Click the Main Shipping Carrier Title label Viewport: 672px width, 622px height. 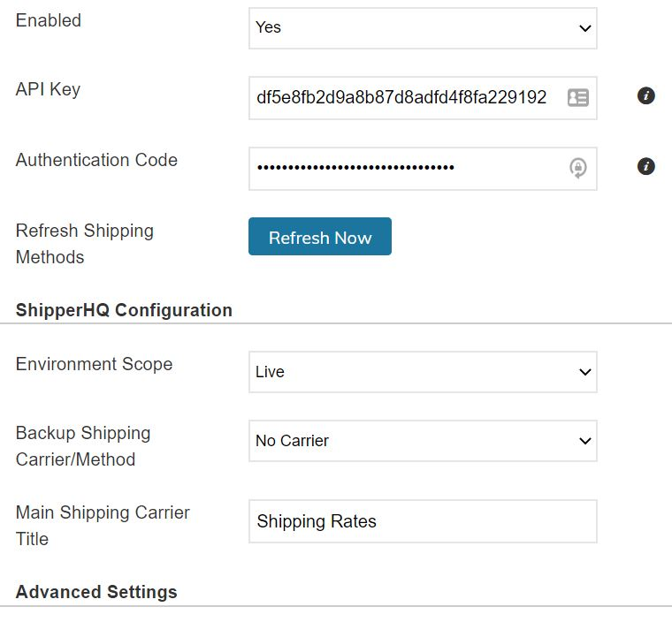point(103,526)
